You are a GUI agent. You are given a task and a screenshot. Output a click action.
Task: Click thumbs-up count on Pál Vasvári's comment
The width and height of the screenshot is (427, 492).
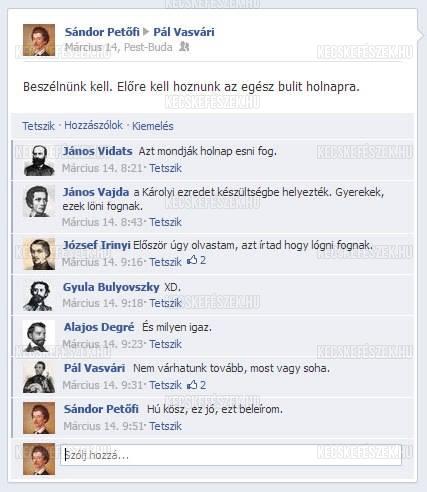point(196,385)
